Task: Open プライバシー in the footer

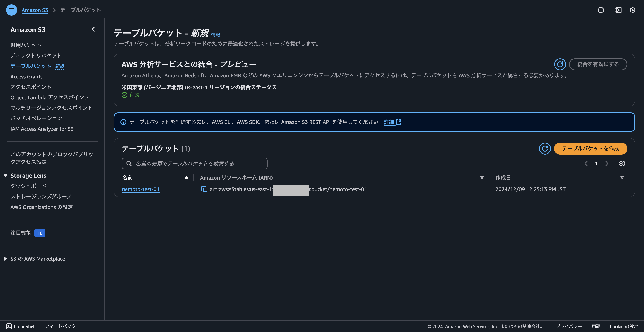Action: click(569, 326)
